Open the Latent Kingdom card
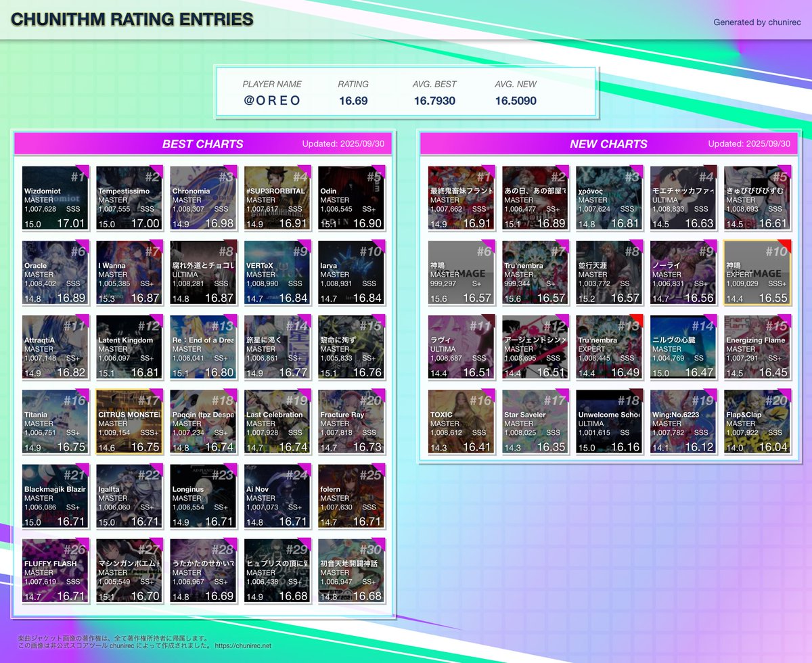 tap(129, 347)
